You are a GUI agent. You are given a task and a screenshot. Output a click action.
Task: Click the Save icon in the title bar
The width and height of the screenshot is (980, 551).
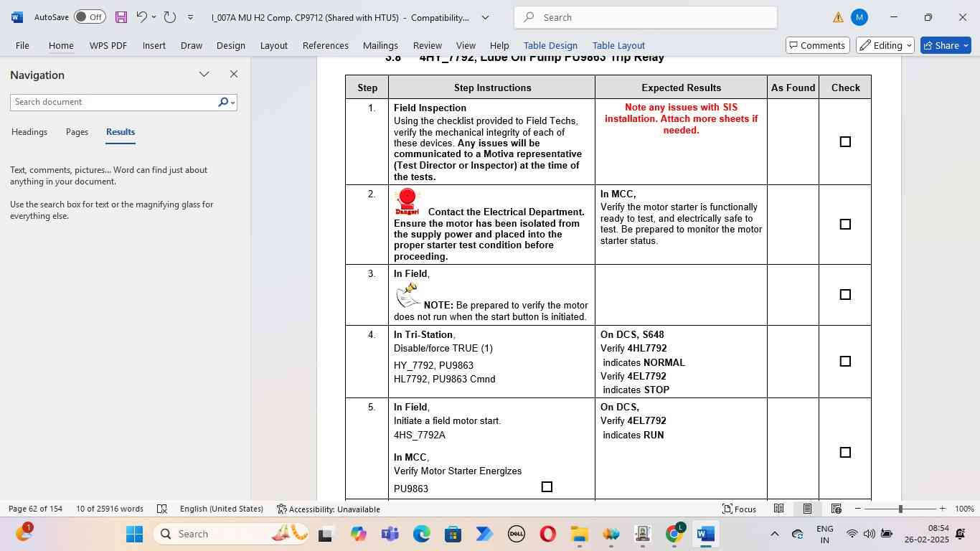tap(121, 17)
